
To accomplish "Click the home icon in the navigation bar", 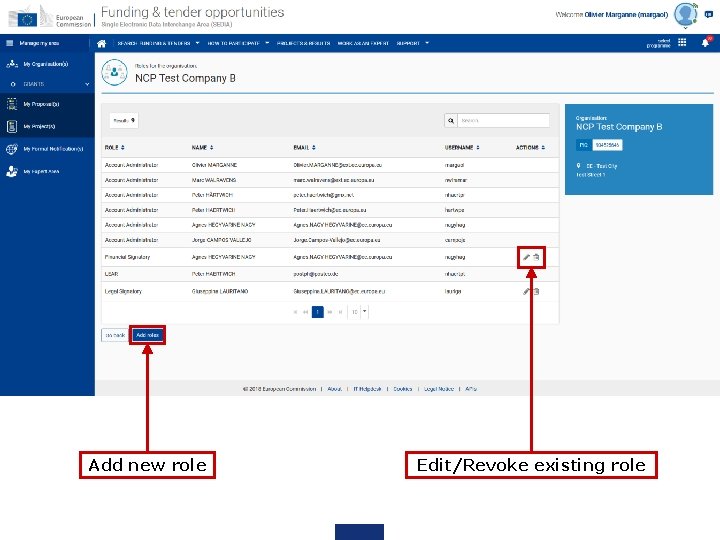I will (101, 43).
